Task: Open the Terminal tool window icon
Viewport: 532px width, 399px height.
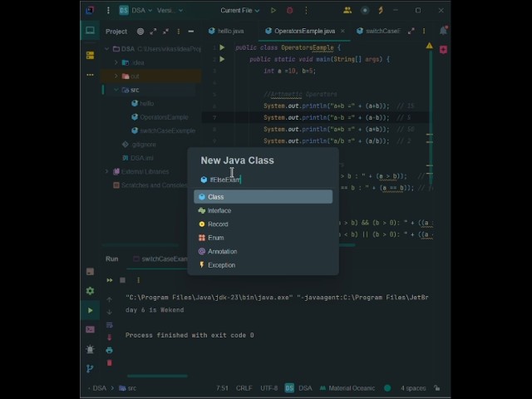Action: click(x=90, y=329)
